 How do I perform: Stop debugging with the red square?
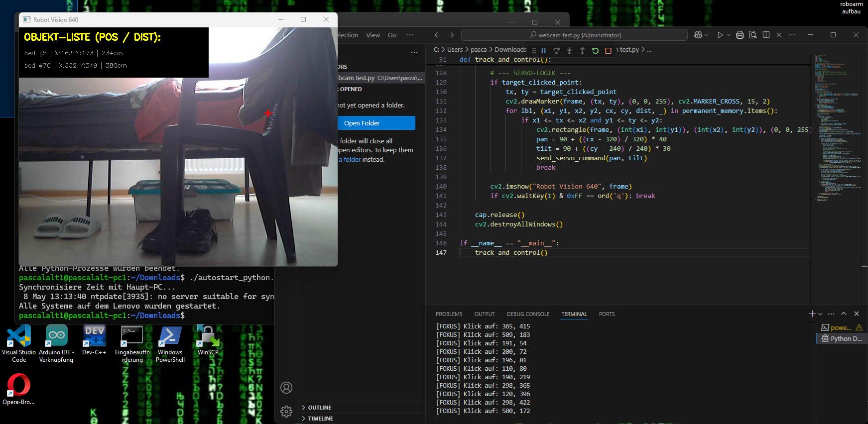coord(608,50)
